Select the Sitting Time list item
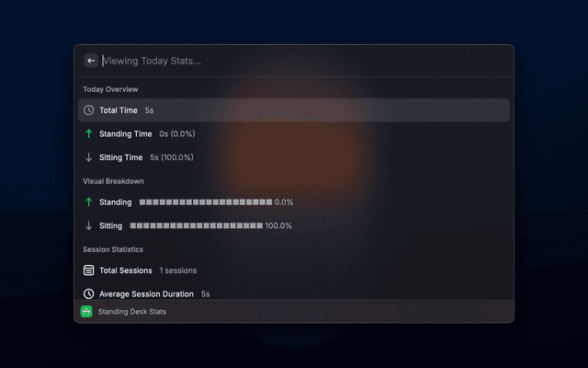The width and height of the screenshot is (588, 368). tap(294, 157)
